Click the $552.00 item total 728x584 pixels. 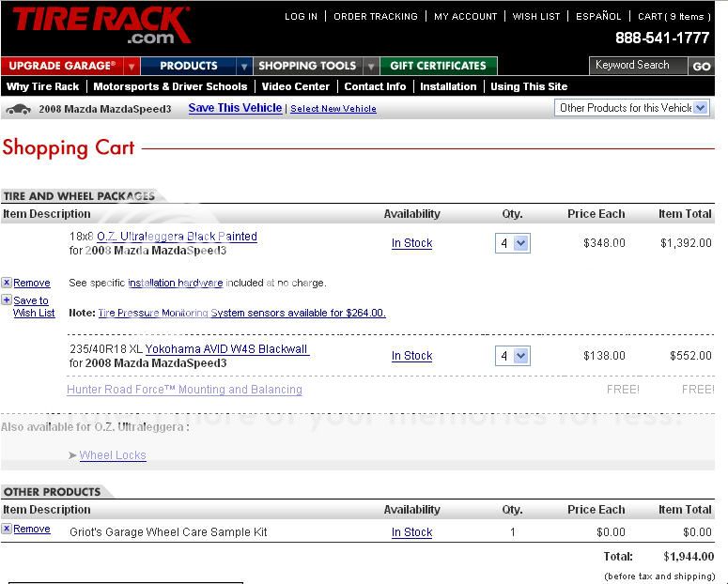(690, 356)
